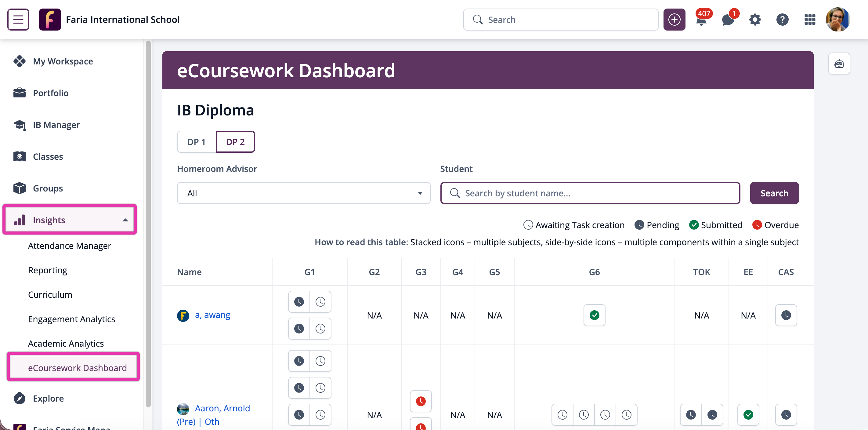The height and width of the screenshot is (430, 868).
Task: Open the settings gear icon
Action: pyautogui.click(x=755, y=20)
